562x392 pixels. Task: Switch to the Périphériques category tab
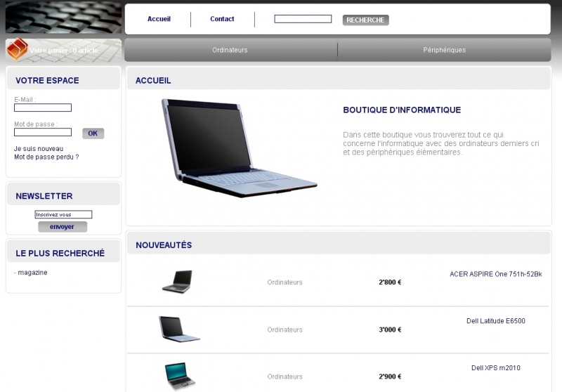tap(444, 50)
